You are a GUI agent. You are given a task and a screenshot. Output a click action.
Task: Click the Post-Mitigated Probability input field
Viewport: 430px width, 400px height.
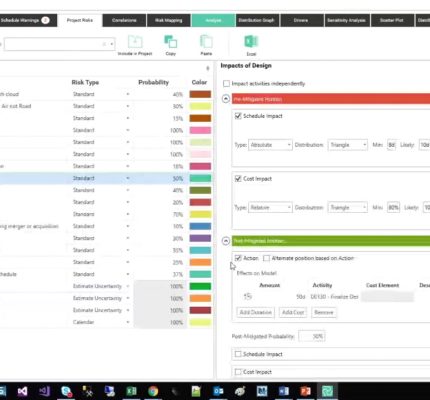coord(312,336)
